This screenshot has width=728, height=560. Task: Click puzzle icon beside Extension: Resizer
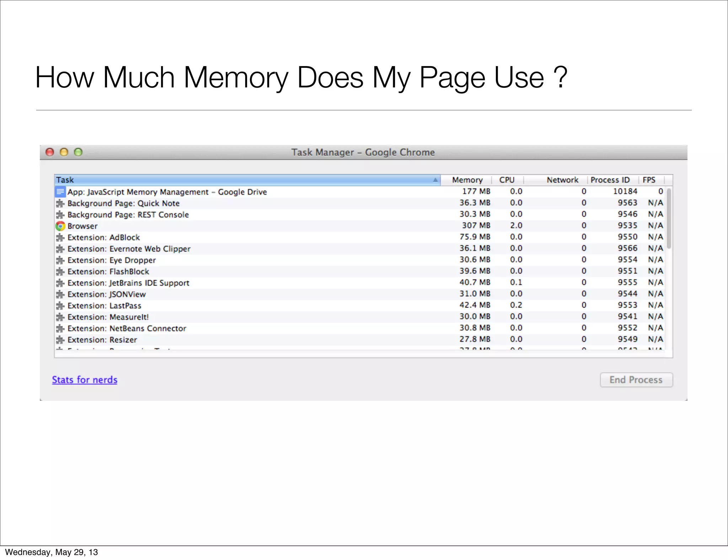click(60, 340)
